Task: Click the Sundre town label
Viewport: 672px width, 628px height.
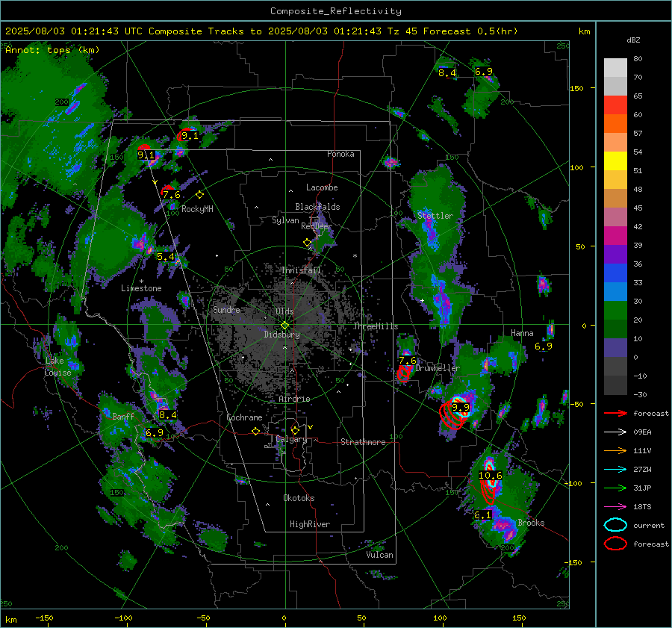Action: pos(226,309)
